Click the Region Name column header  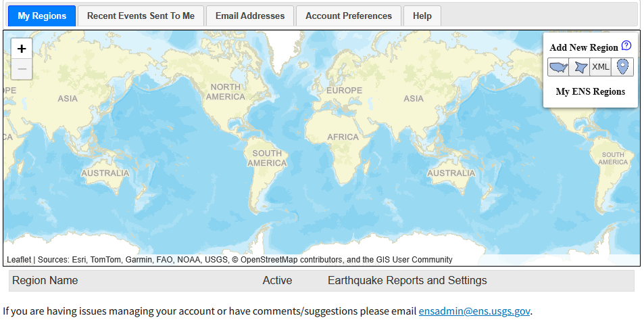coord(45,281)
